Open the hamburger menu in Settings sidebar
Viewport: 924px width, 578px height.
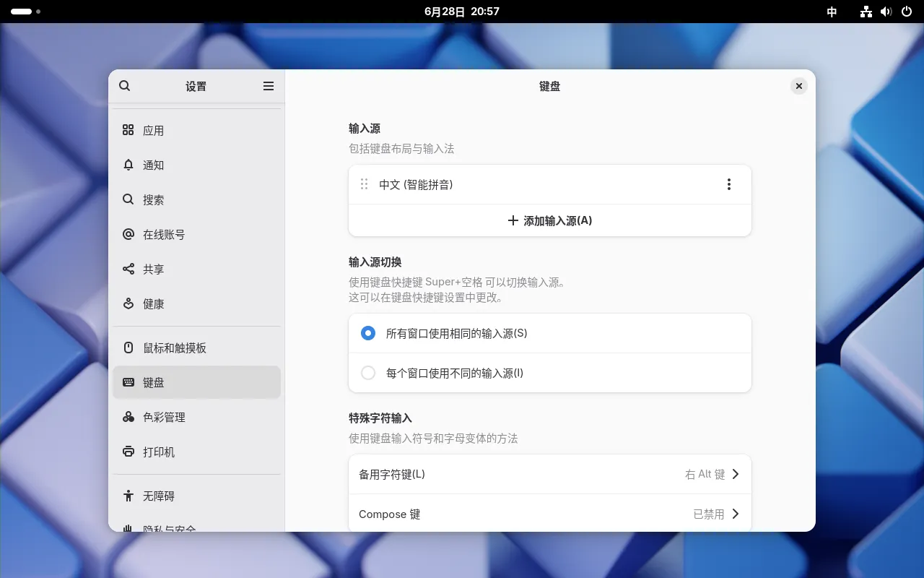click(269, 86)
